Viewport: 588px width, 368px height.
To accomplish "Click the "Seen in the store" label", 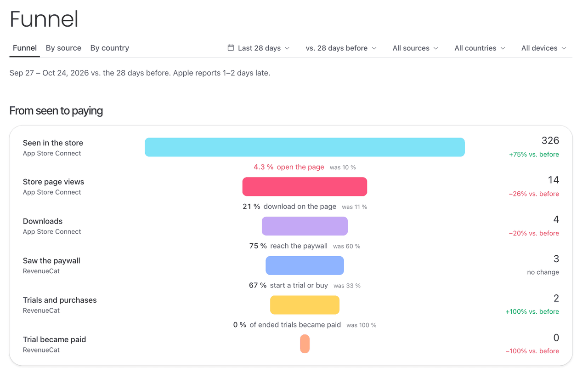I will click(x=53, y=143).
